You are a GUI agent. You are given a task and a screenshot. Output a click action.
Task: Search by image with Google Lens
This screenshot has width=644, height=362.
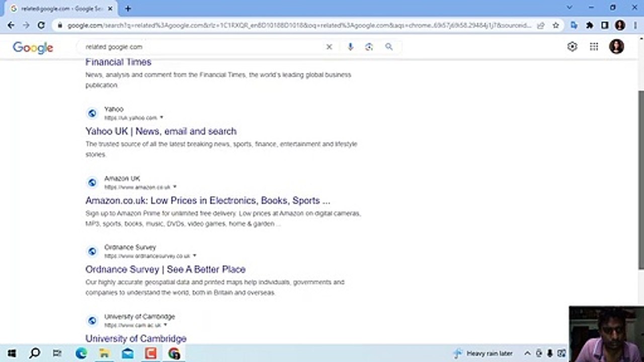[x=369, y=47]
